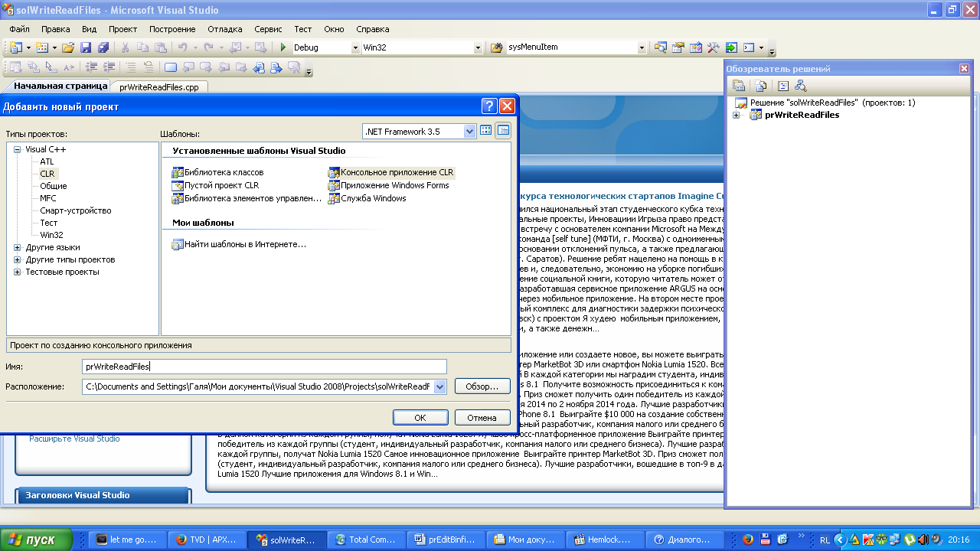Viewport: 980px width, 551px height.
Task: Open the Отладка menu
Action: 225,29
